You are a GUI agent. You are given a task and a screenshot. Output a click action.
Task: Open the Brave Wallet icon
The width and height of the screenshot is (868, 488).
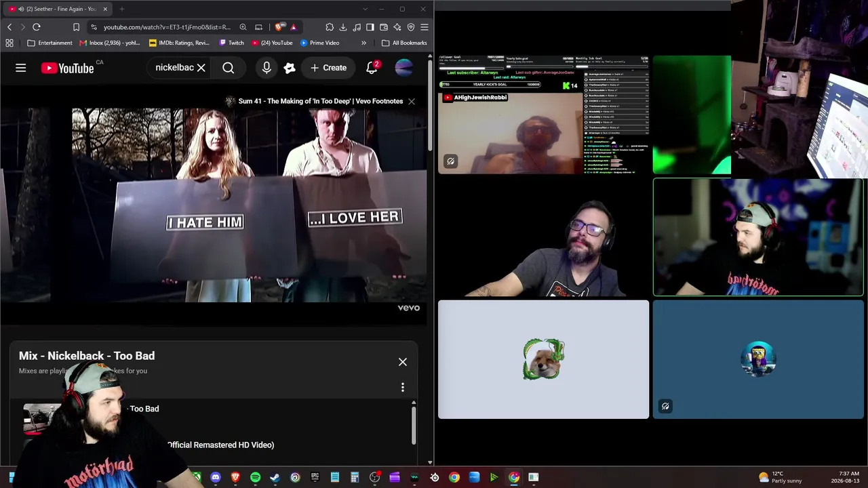pyautogui.click(x=384, y=27)
